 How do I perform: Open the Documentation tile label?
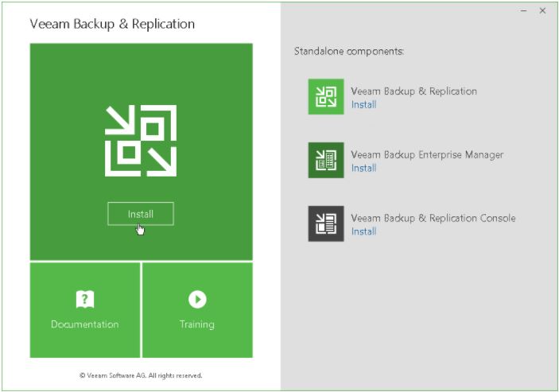click(85, 324)
